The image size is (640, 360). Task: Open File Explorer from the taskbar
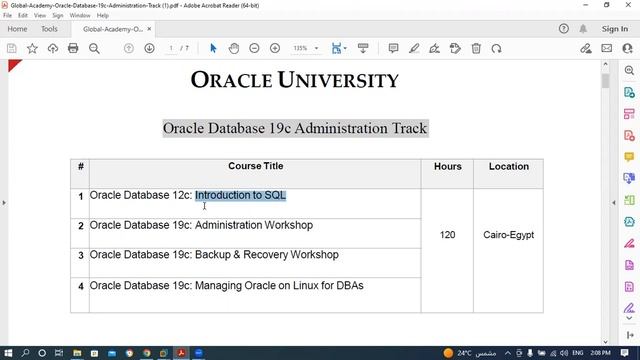(77, 353)
